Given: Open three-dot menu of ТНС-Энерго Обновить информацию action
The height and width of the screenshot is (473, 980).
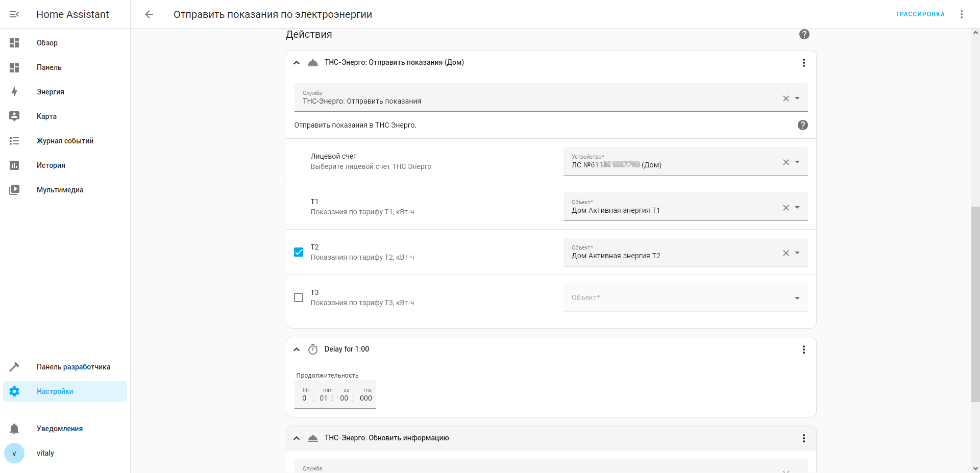Looking at the screenshot, I should point(804,438).
